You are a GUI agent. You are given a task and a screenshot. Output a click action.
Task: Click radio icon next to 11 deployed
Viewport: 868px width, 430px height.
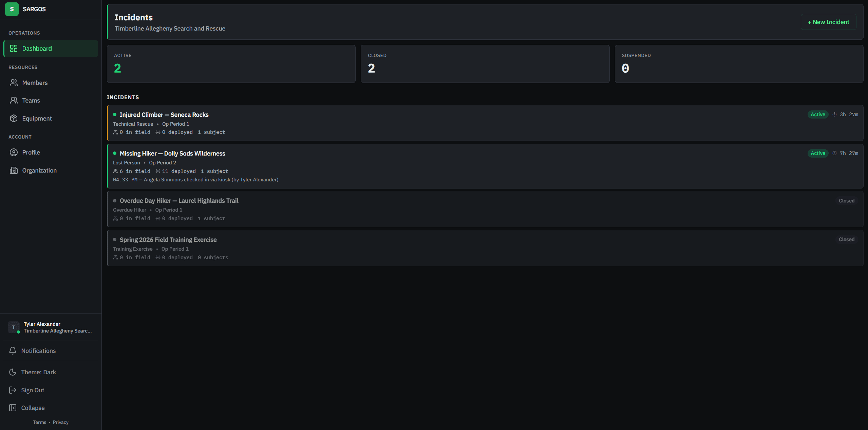[x=158, y=171]
